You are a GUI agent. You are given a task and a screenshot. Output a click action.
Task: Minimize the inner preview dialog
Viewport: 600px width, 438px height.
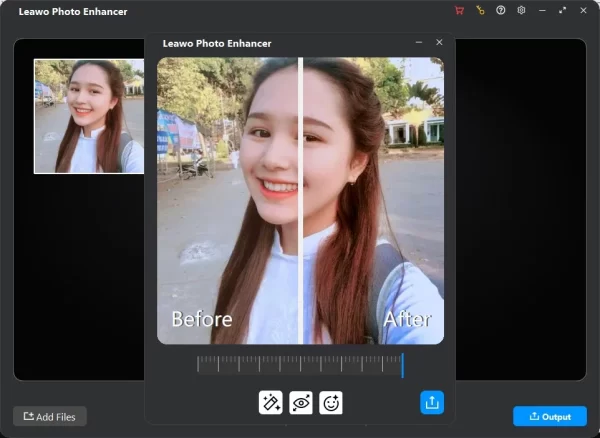pos(418,43)
